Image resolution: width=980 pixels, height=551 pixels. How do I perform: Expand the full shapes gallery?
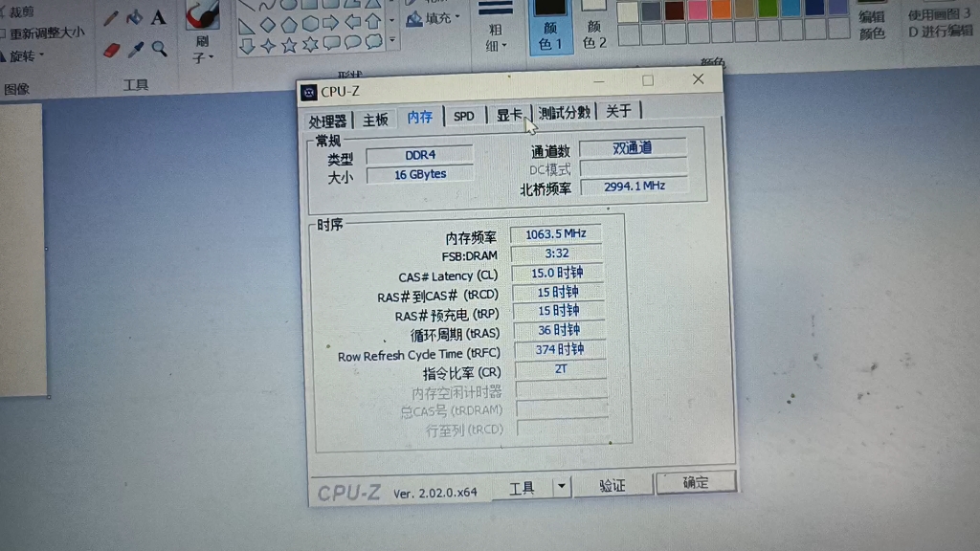pyautogui.click(x=392, y=40)
